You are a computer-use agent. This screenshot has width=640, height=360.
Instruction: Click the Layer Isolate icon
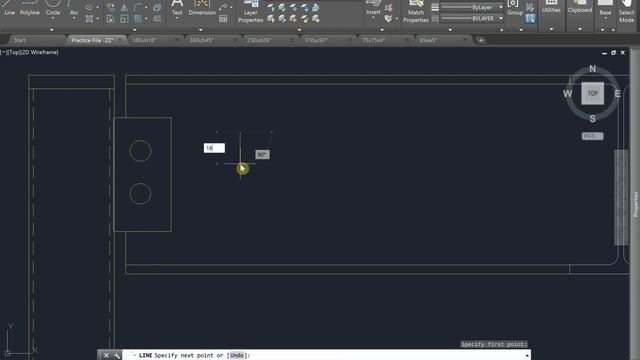tap(282, 7)
